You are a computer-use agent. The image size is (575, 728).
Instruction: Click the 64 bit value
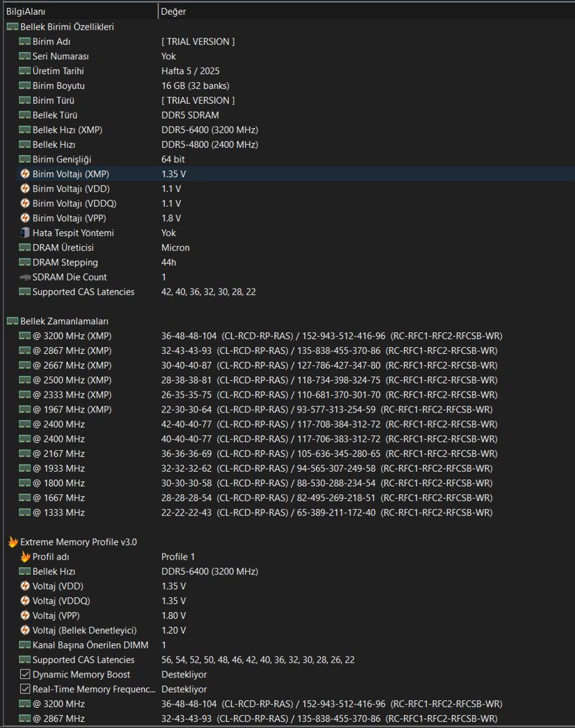click(x=173, y=159)
